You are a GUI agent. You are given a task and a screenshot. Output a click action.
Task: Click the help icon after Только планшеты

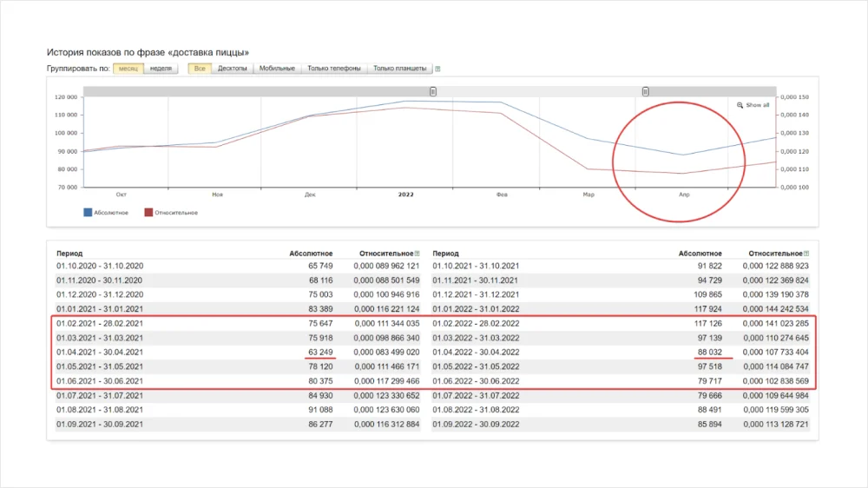click(437, 69)
